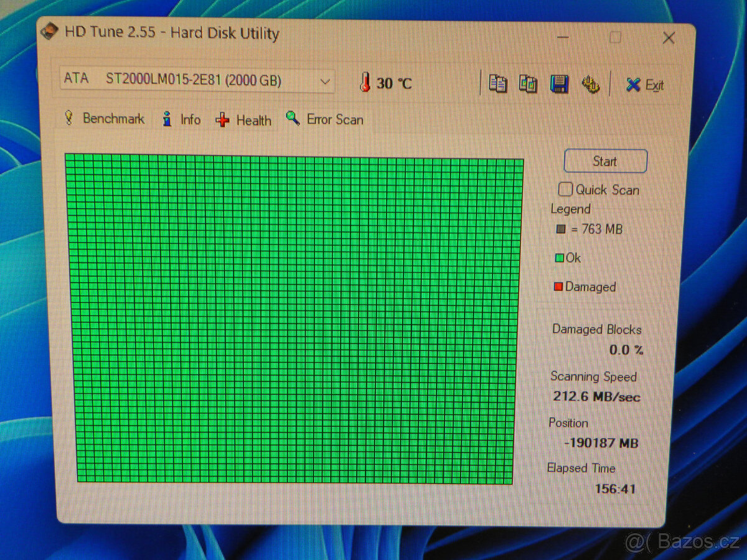747x560 pixels.
Task: Save screenshot using the floppy disk icon
Action: pos(559,83)
